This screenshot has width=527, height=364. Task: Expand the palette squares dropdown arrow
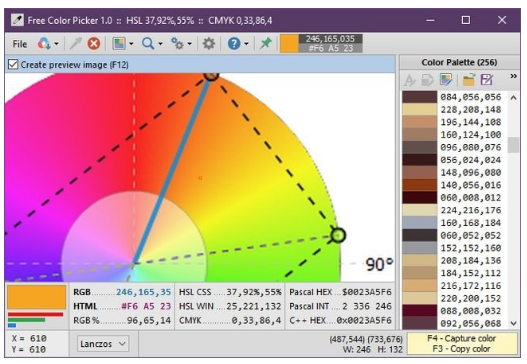pos(131,44)
